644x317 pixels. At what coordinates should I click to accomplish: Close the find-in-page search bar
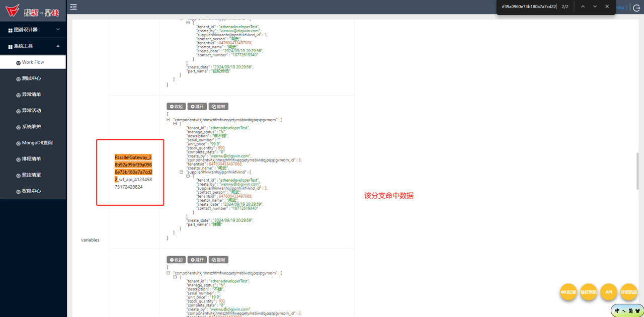pyautogui.click(x=607, y=7)
